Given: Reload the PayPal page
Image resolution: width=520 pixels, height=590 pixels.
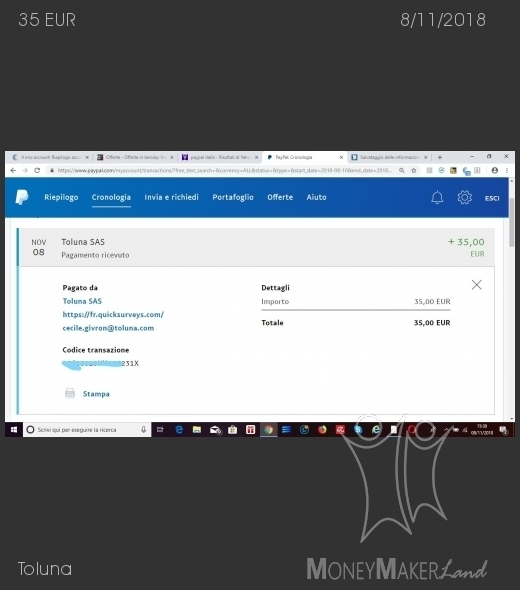Looking at the screenshot, I should 37,170.
